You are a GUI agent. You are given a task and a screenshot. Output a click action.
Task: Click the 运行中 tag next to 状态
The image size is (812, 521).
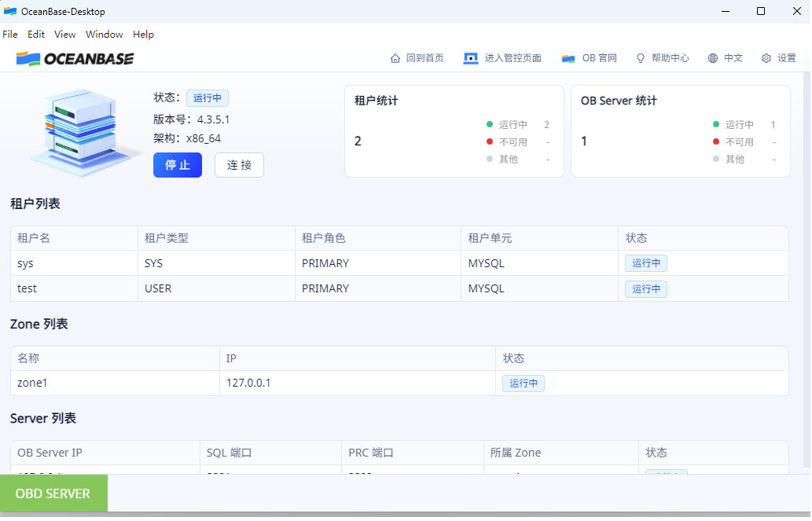(208, 98)
